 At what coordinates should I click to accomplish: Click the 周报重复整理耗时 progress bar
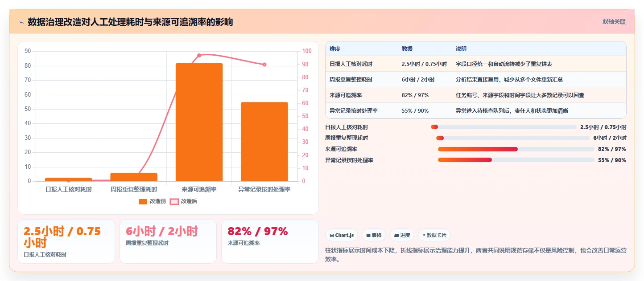click(x=513, y=138)
